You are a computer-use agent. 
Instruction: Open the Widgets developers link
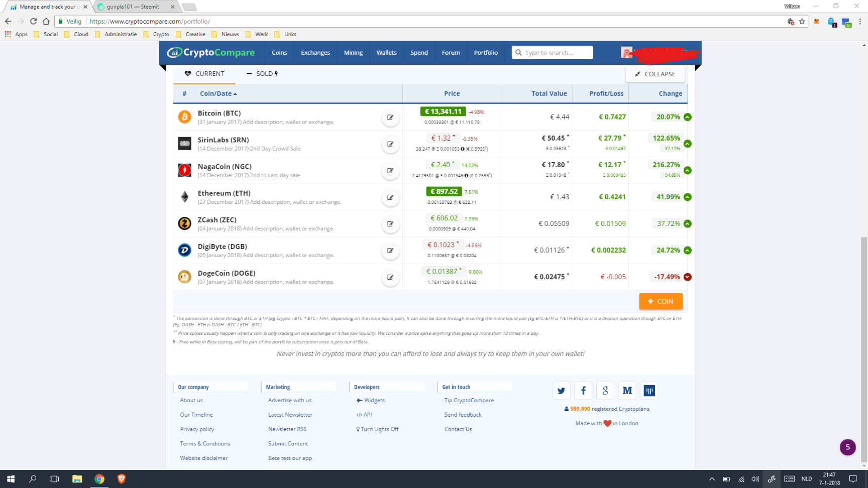371,400
